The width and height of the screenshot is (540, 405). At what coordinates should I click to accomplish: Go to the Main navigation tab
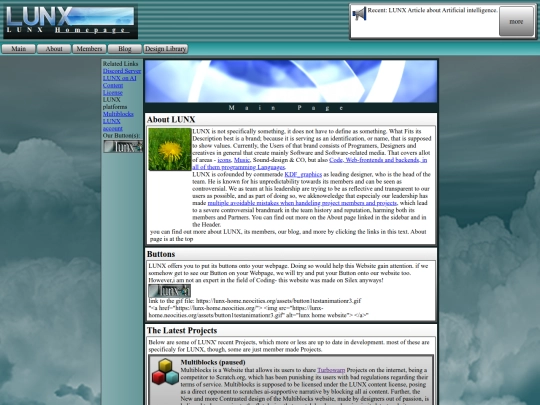[x=19, y=49]
